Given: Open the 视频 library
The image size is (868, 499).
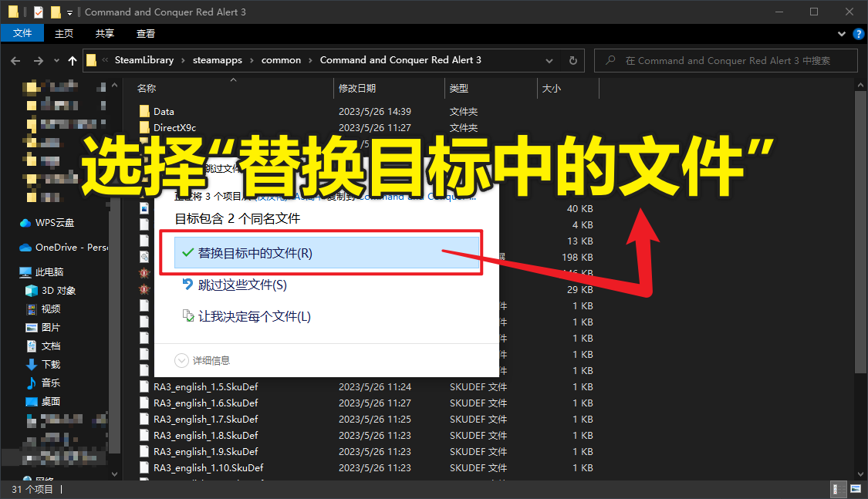Looking at the screenshot, I should [x=43, y=309].
